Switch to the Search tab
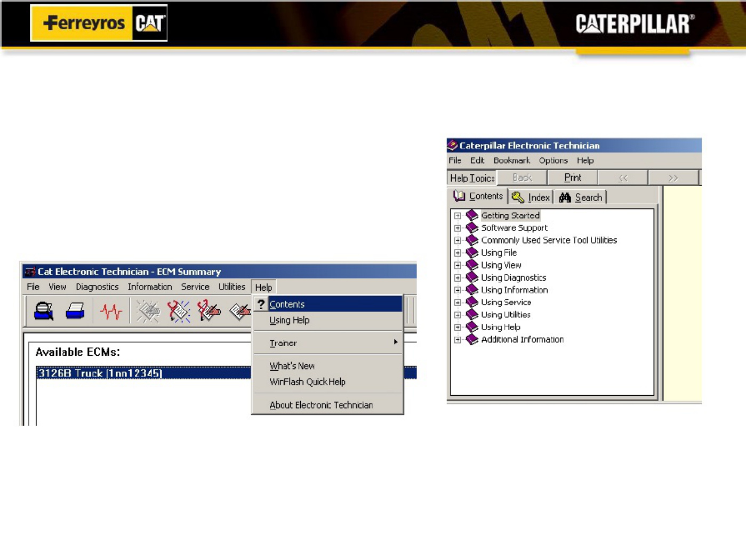Image resolution: width=746 pixels, height=560 pixels. pos(581,197)
